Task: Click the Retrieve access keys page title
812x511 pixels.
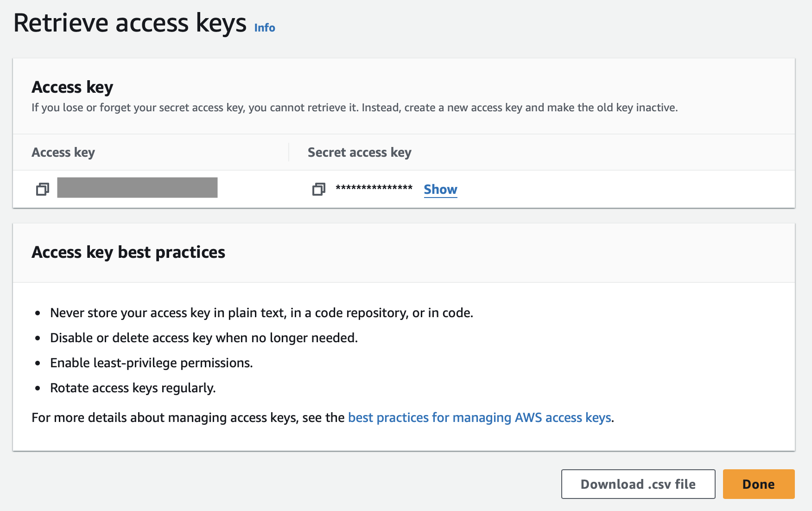Action: pos(130,23)
